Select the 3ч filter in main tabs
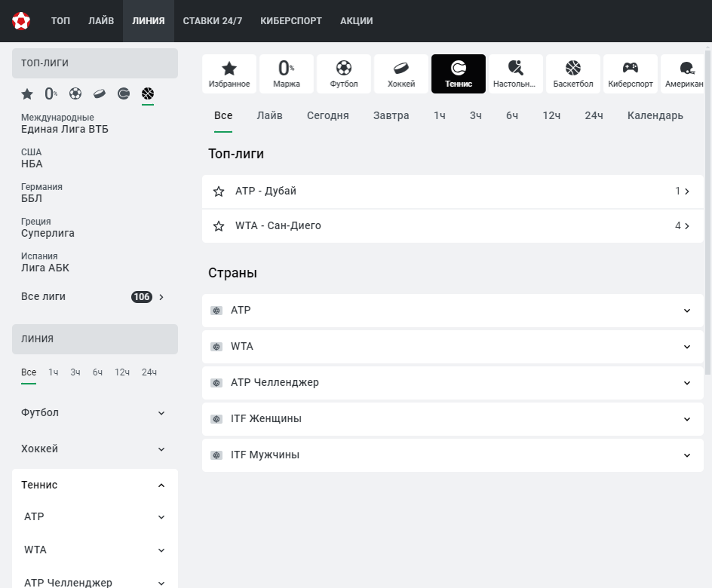712x588 pixels. click(475, 115)
